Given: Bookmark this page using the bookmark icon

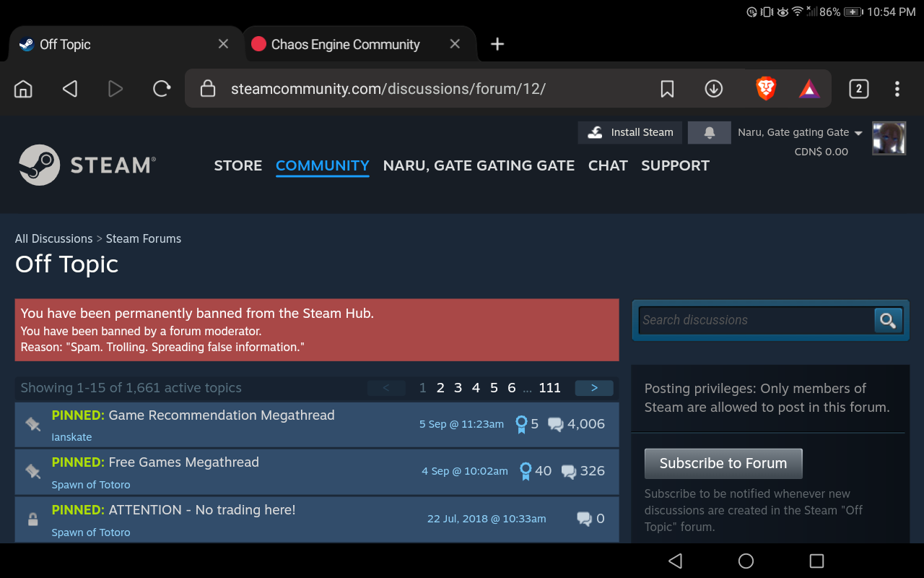Looking at the screenshot, I should coord(668,89).
